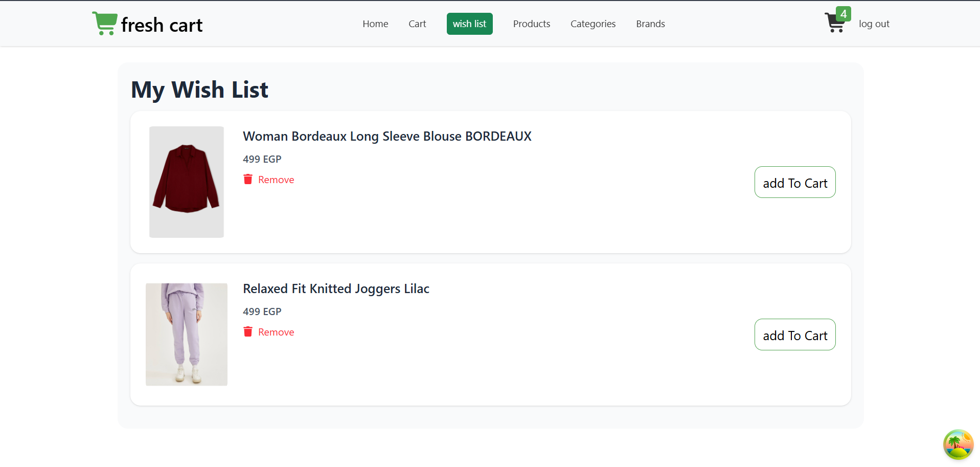
Task: Navigate to Products page
Action: (x=531, y=24)
